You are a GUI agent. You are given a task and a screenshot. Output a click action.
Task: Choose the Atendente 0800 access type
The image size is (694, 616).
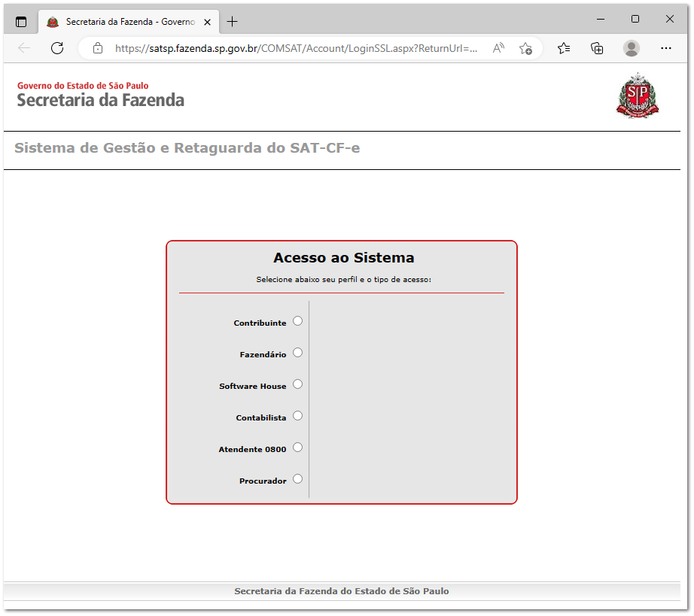(x=297, y=447)
